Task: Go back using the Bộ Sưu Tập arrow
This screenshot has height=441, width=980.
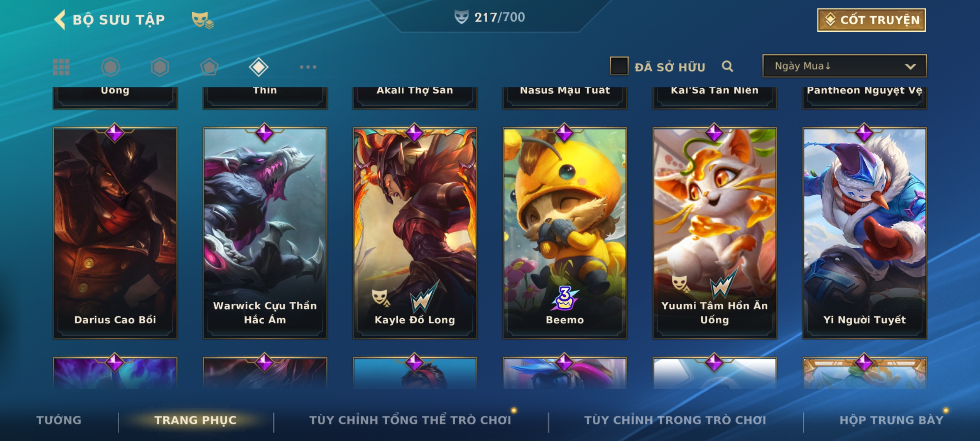Action: pos(60,20)
